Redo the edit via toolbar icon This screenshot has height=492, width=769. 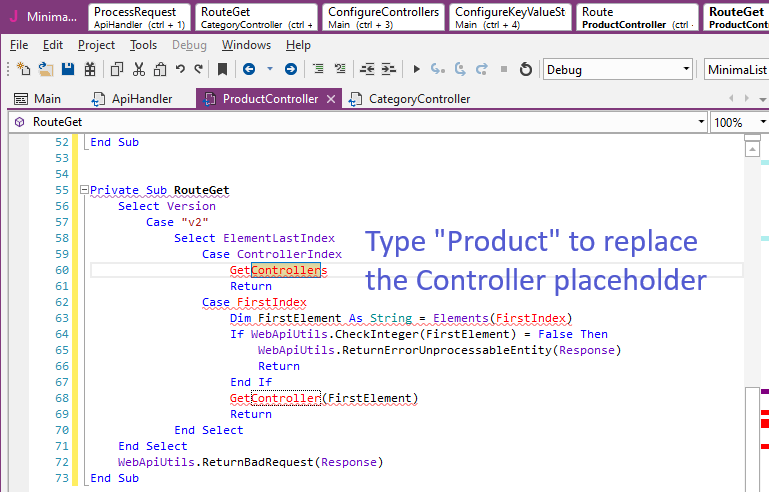(199, 69)
